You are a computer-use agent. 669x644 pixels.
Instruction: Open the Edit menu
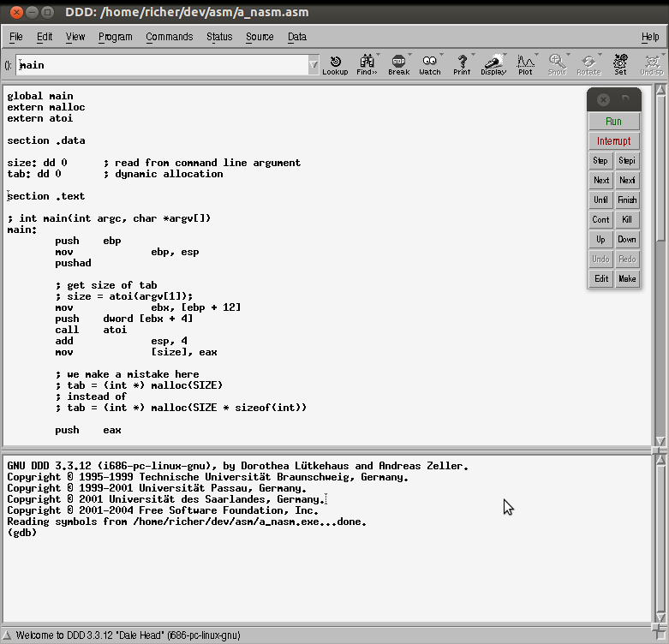tap(45, 37)
